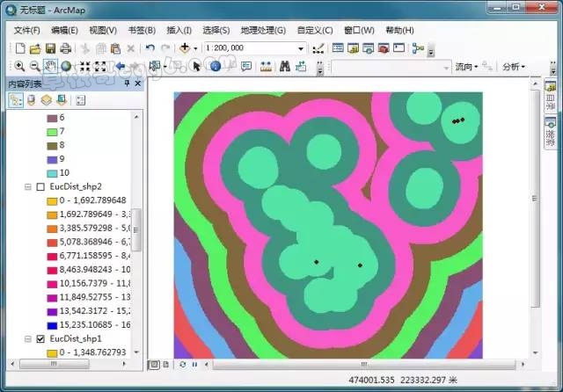The width and height of the screenshot is (563, 392).
Task: Enable the EucDist_shp2 layer checkbox
Action: 40,186
